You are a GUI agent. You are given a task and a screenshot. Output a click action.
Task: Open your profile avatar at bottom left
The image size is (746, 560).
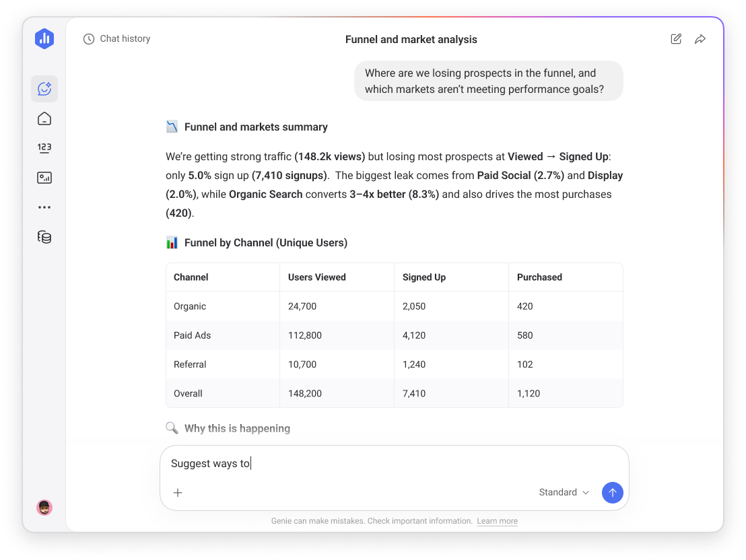[44, 507]
